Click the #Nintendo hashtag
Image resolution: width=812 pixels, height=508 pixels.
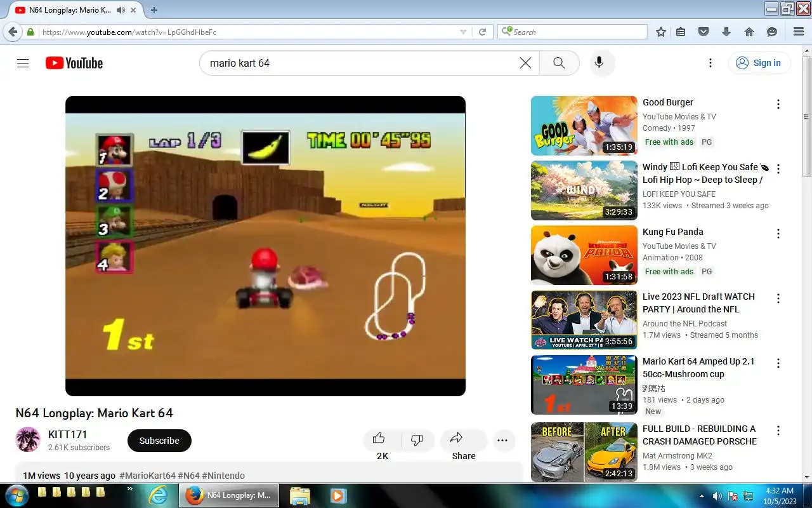click(x=223, y=476)
